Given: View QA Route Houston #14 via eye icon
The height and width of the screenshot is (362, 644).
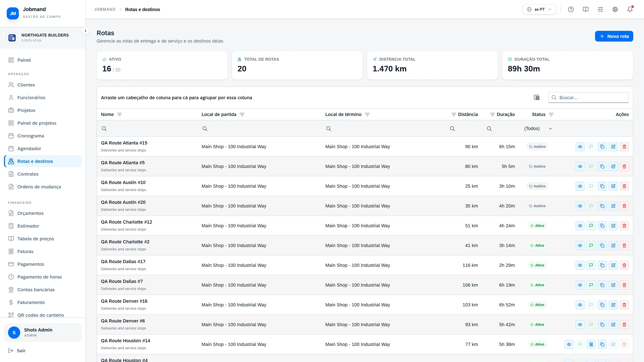Looking at the screenshot, I should click(x=569, y=344).
